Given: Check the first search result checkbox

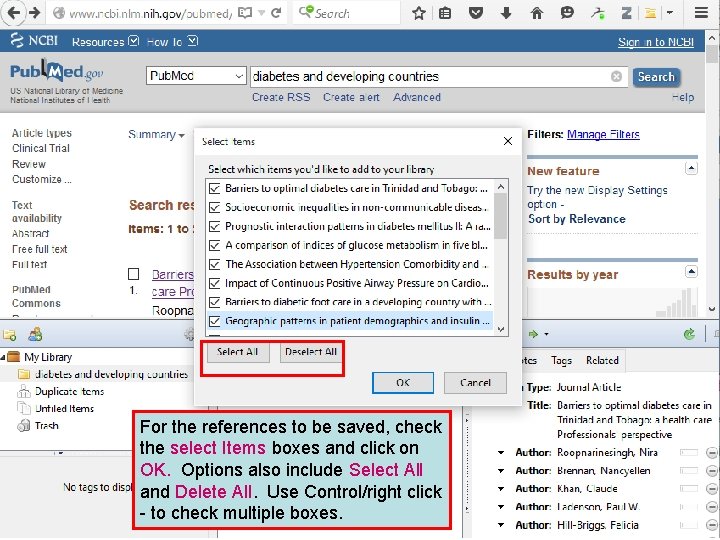Looking at the screenshot, I should (134, 274).
